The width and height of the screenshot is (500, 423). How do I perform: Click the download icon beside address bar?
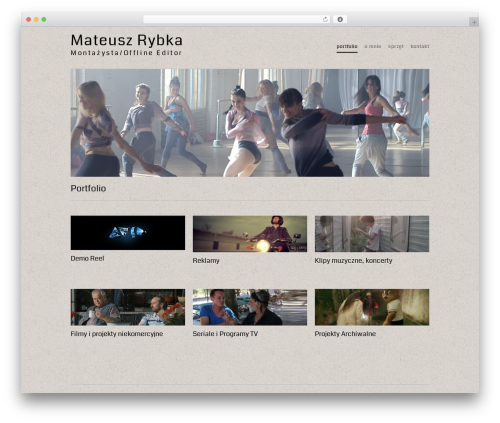tap(340, 20)
